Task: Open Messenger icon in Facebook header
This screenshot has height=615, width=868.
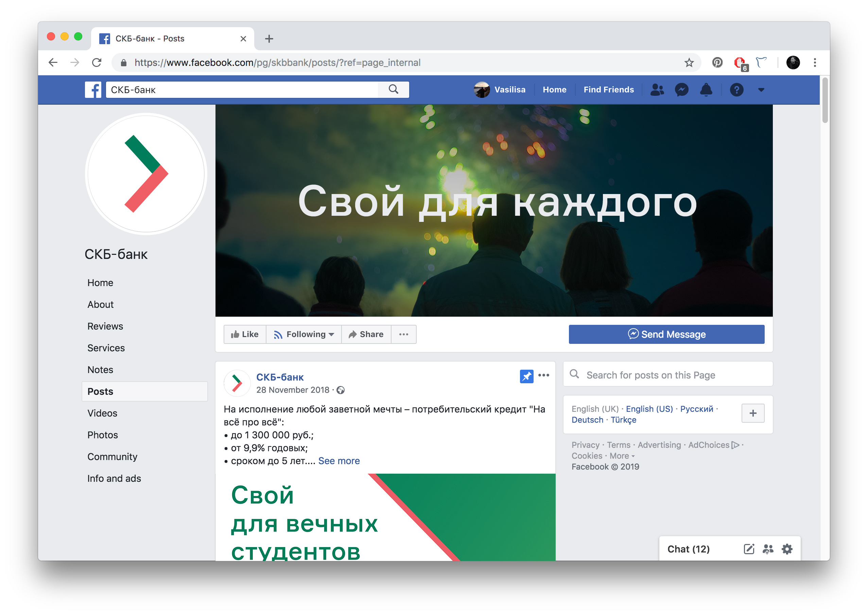Action: [681, 90]
